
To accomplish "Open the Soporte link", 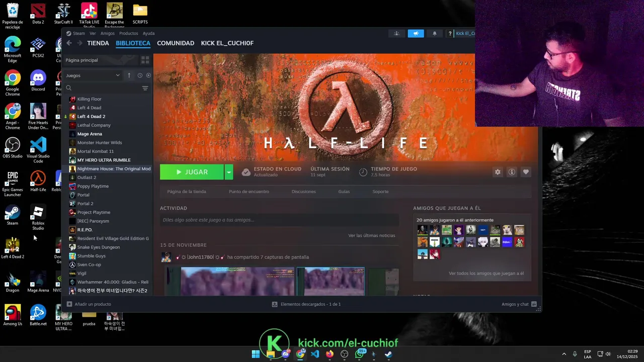I will click(380, 192).
